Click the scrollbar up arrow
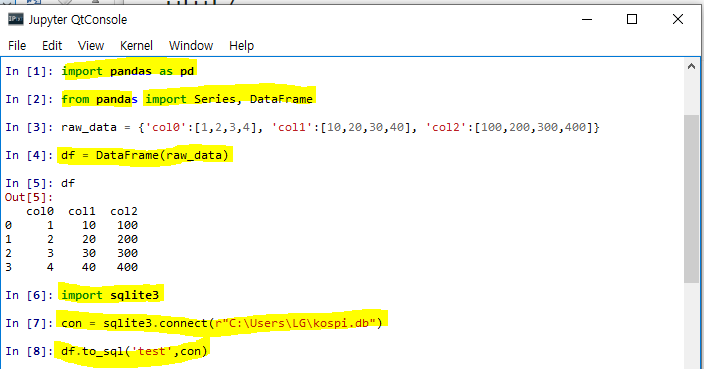This screenshot has height=369, width=704. coord(691,66)
